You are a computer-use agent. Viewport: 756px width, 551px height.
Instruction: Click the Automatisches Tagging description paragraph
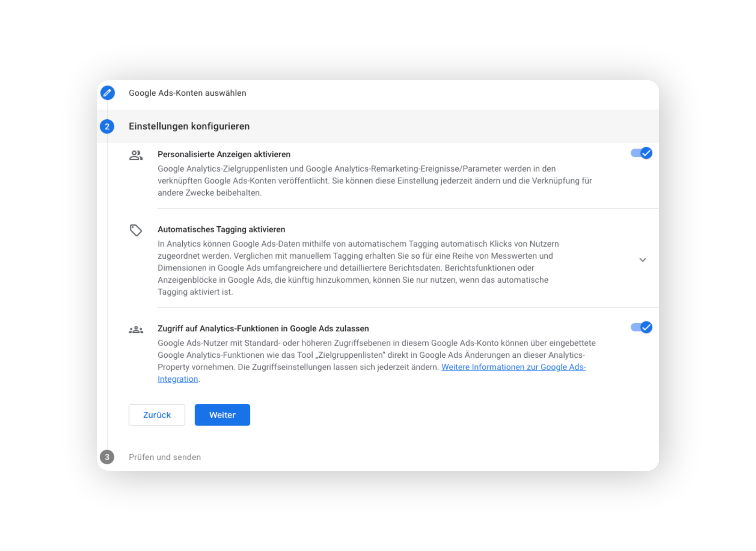(x=358, y=268)
